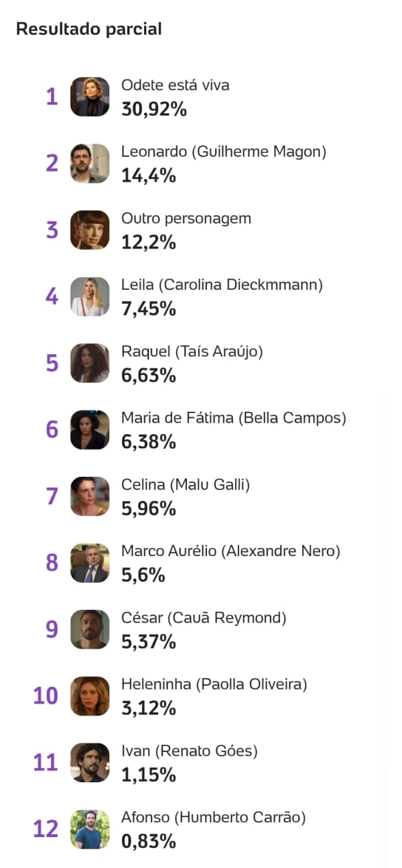Image resolution: width=402 pixels, height=868 pixels.
Task: Click the 0,83% result value
Action: 148,841
